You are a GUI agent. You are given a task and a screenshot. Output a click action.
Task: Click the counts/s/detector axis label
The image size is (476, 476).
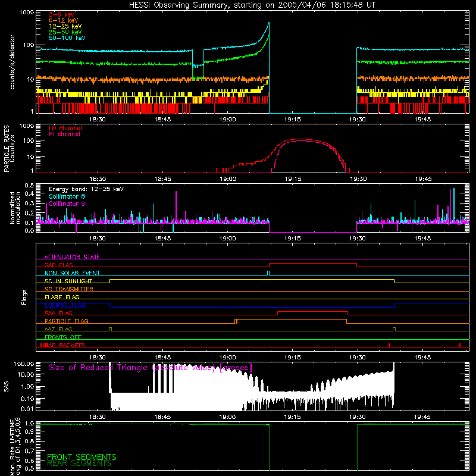pyautogui.click(x=12, y=62)
